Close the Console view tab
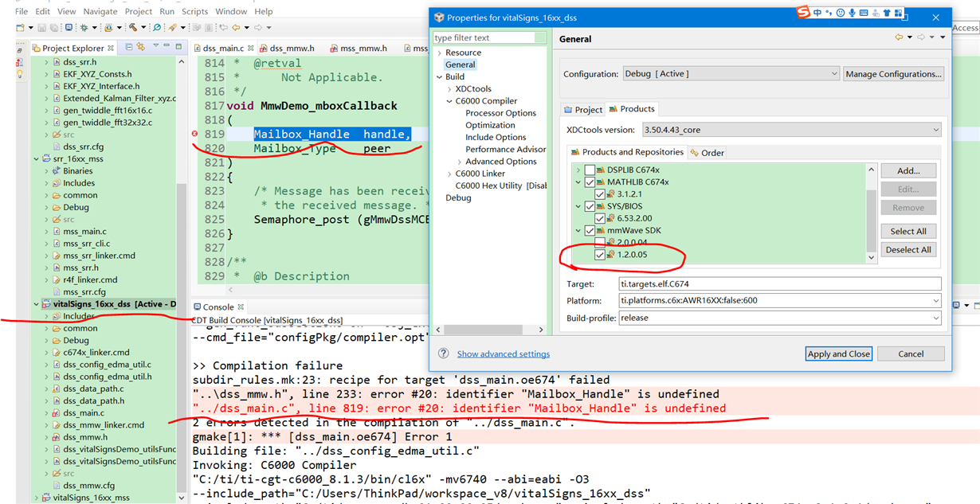 coord(241,307)
